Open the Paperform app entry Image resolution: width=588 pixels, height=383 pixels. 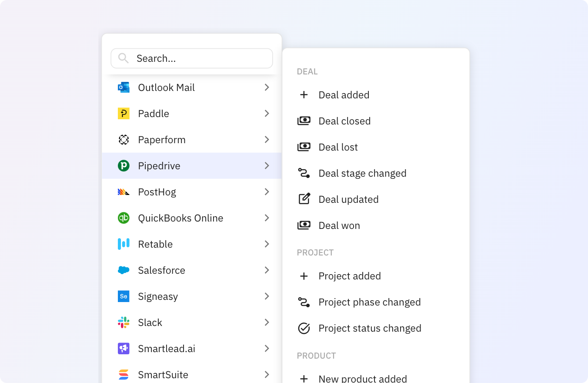pyautogui.click(x=192, y=140)
